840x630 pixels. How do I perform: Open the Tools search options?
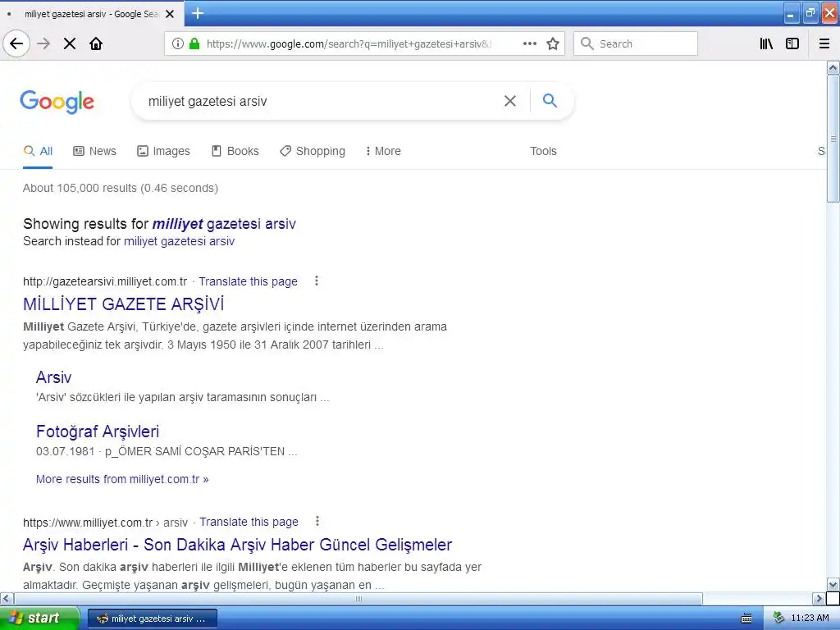point(543,151)
